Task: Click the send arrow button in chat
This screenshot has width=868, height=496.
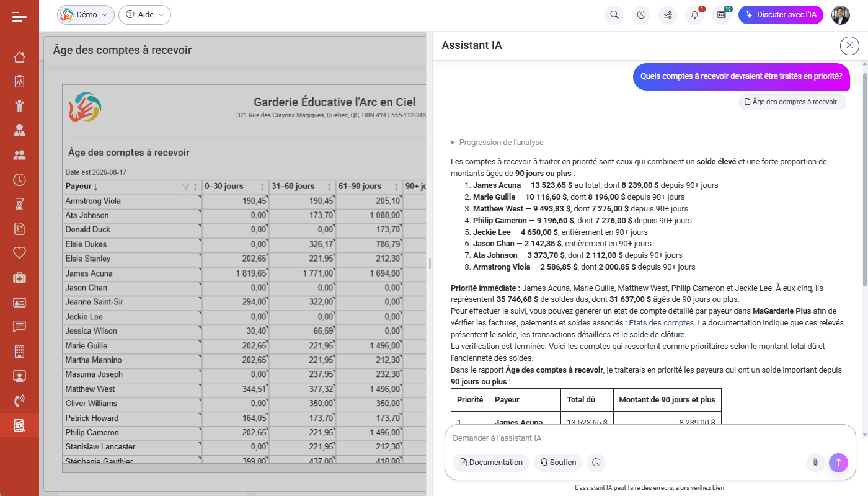Action: 838,462
